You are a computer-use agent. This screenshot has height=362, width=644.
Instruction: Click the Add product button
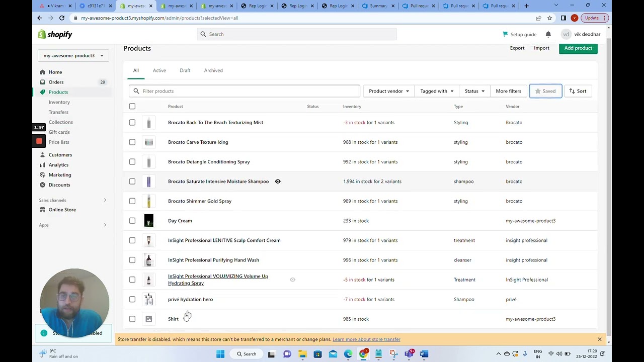578,48
